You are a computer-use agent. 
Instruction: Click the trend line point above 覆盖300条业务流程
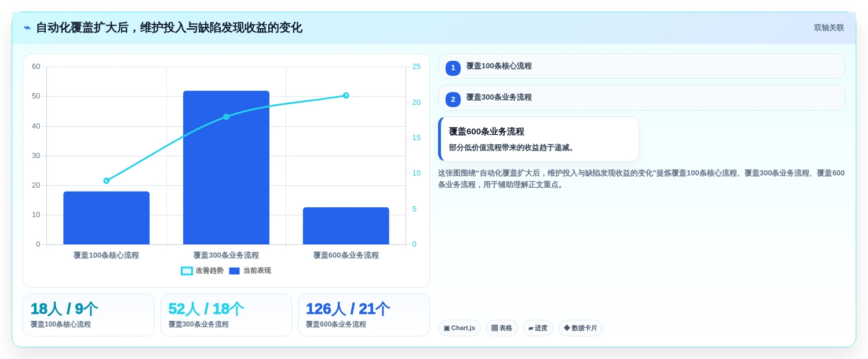click(x=226, y=117)
